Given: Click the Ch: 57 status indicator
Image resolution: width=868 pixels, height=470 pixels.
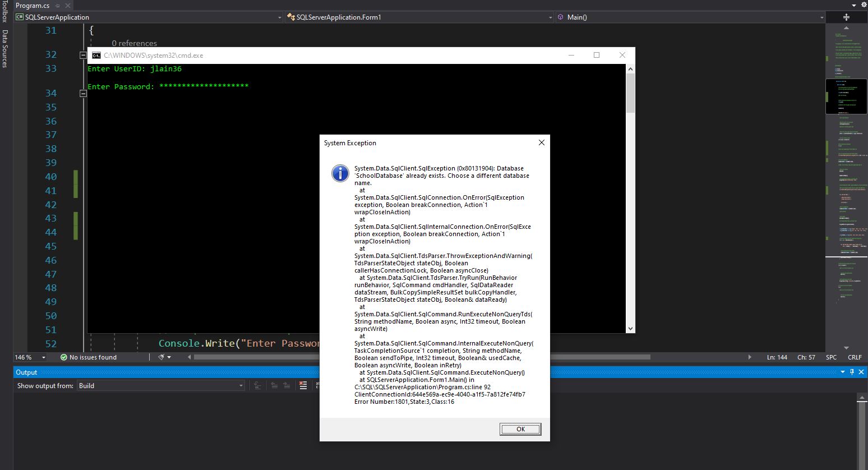Looking at the screenshot, I should (x=806, y=357).
